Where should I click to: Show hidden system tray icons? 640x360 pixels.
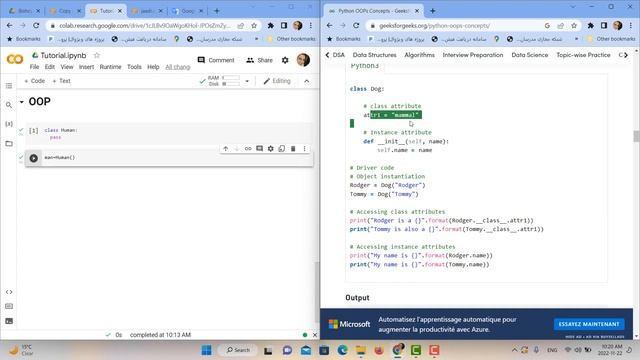514,350
